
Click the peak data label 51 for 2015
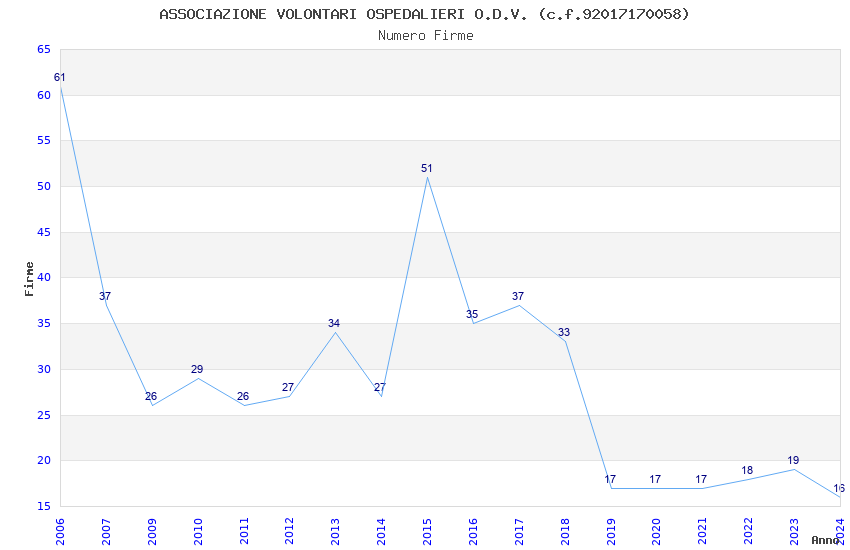pos(427,169)
